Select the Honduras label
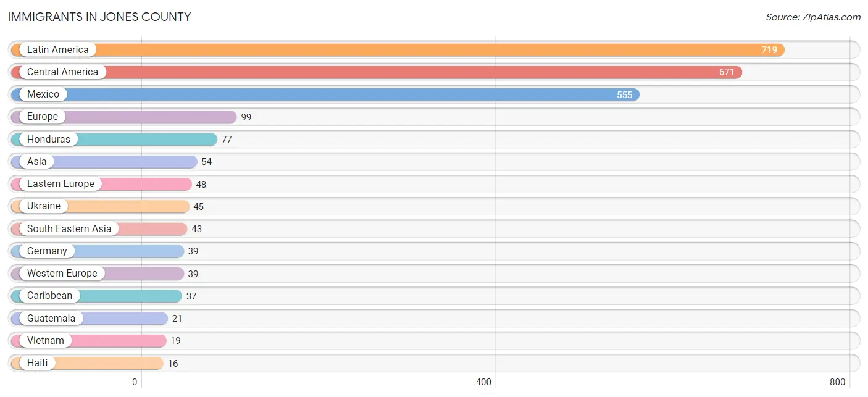 click(49, 140)
